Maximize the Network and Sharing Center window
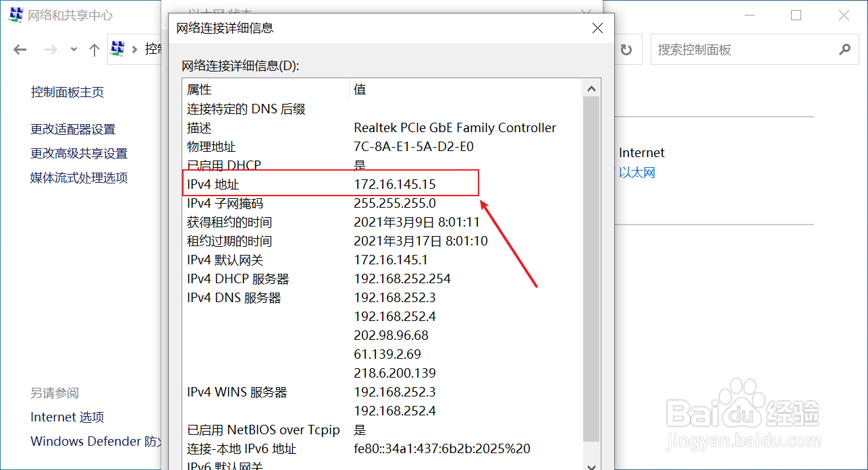The height and width of the screenshot is (470, 868). pos(796,15)
